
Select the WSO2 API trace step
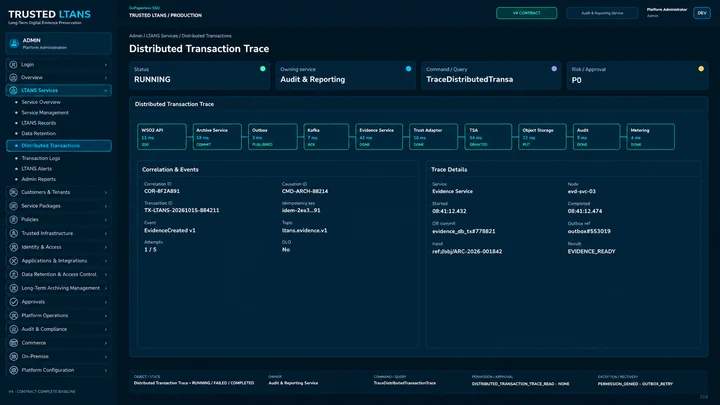[162, 137]
